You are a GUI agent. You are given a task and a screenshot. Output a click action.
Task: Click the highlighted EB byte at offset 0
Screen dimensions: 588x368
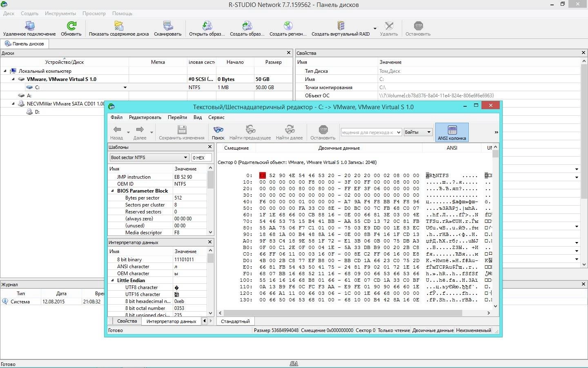[263, 175]
